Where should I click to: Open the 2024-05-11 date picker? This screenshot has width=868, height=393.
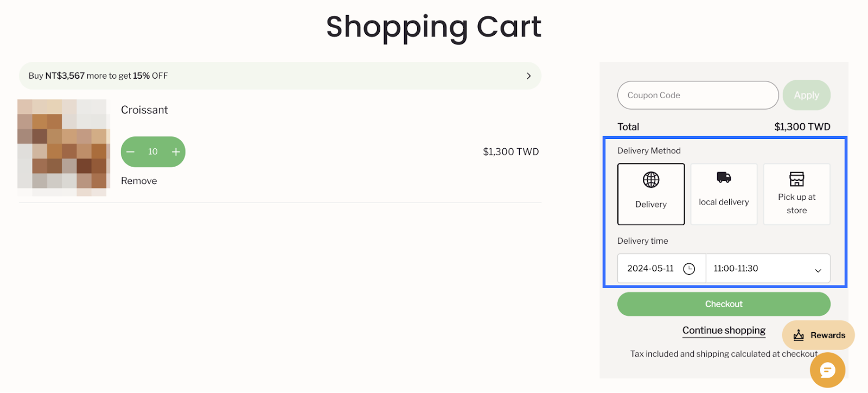651,269
